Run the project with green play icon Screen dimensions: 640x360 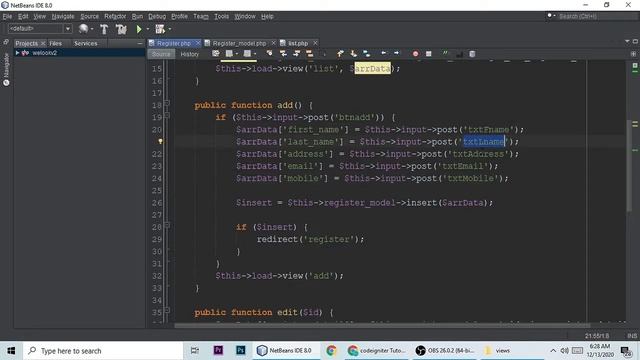139,29
